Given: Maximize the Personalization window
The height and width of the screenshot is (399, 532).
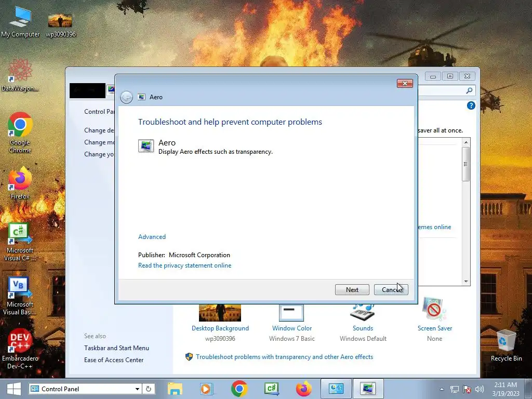Looking at the screenshot, I should [450, 76].
